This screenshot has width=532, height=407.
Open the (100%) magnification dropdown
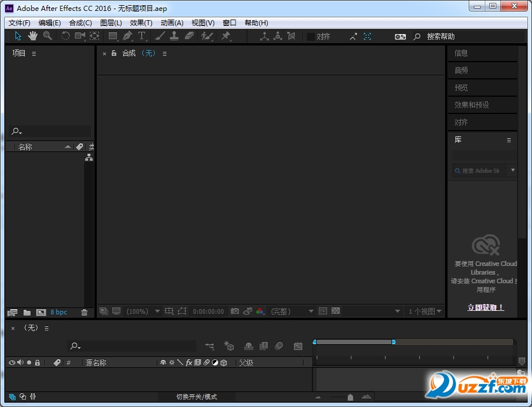point(143,311)
